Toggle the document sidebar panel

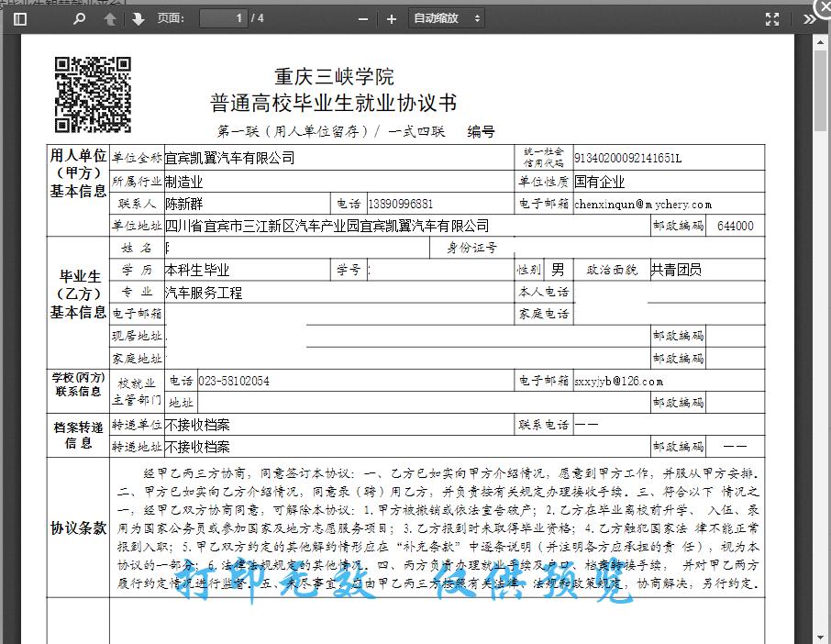20,18
